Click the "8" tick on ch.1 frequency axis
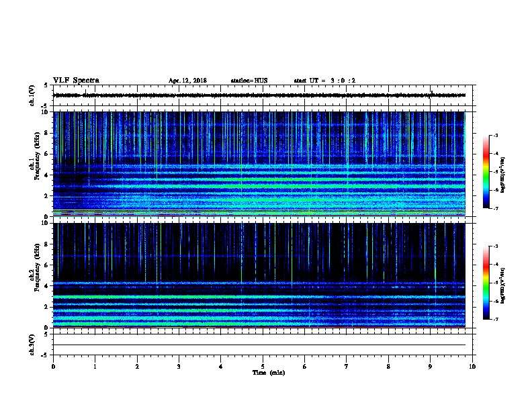The width and height of the screenshot is (532, 411). pos(48,133)
